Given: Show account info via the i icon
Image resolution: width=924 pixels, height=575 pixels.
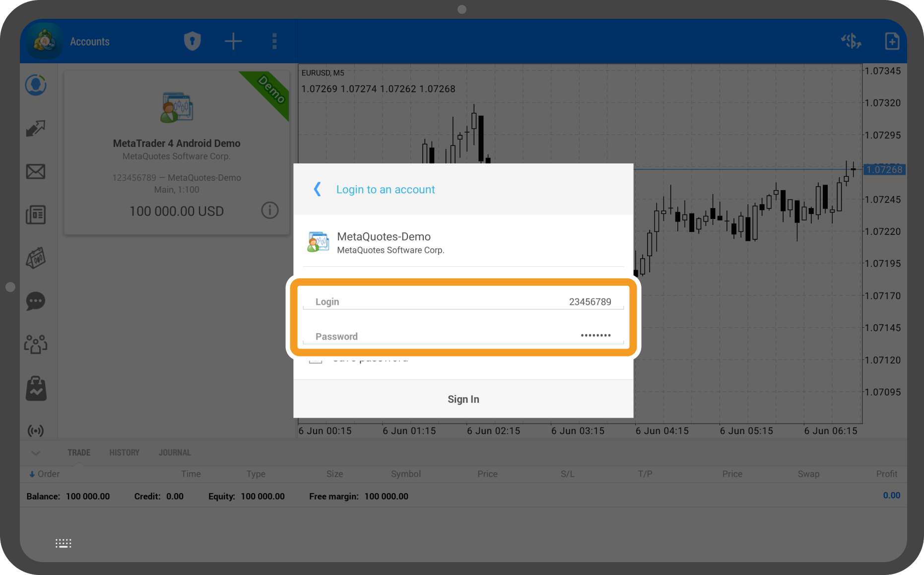Looking at the screenshot, I should click(270, 211).
